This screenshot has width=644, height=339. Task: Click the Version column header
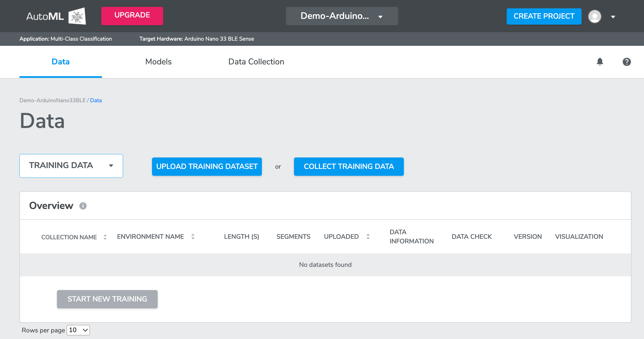(x=528, y=236)
